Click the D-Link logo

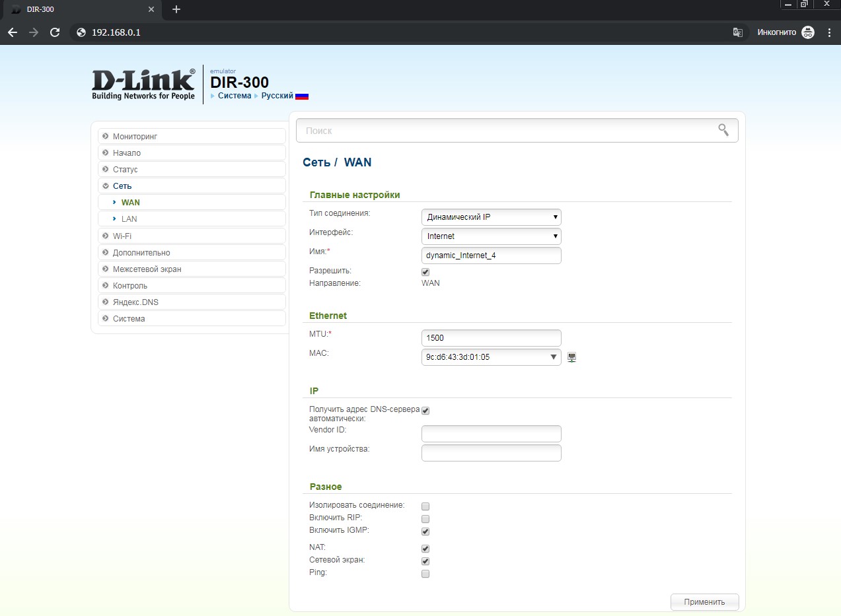click(143, 85)
